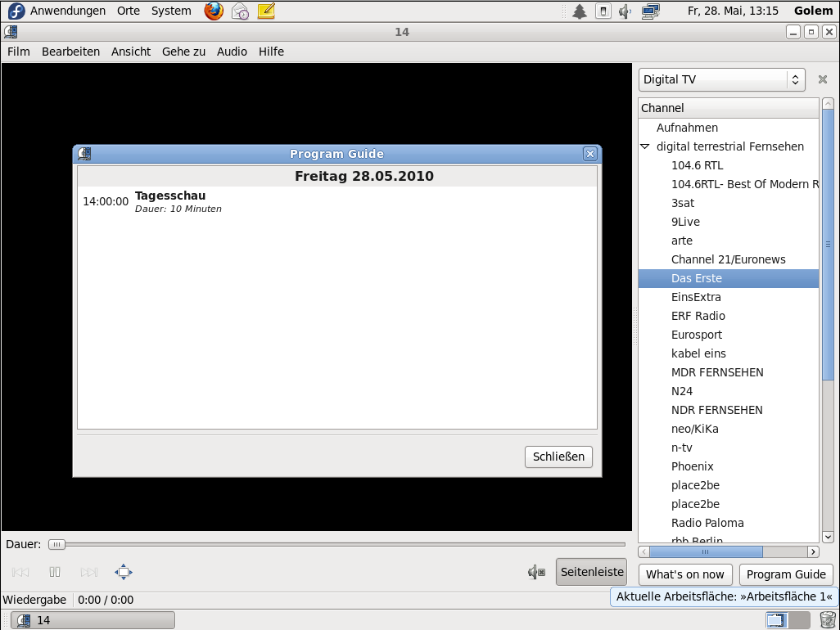Image resolution: width=840 pixels, height=630 pixels.
Task: Toggle the Seitenleiste button
Action: pos(591,572)
